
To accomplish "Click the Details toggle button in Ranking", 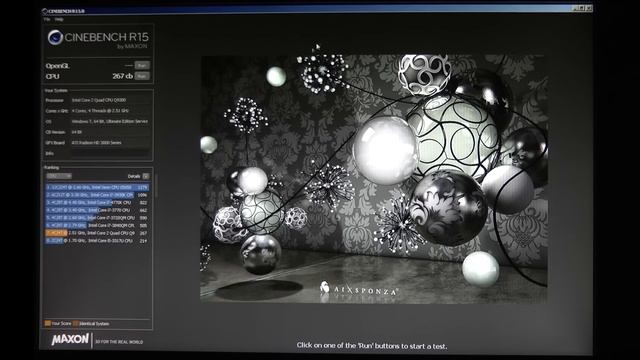I will pos(146,176).
